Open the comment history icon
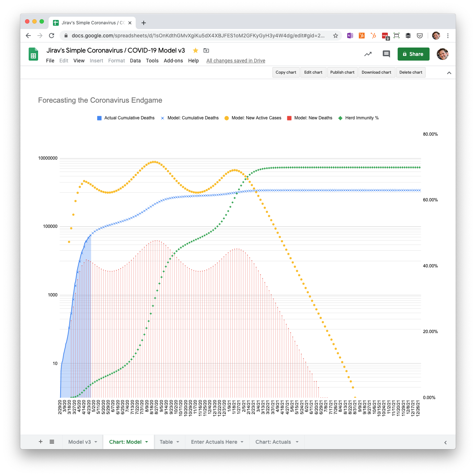Image resolution: width=476 pixels, height=476 pixels. click(x=386, y=54)
